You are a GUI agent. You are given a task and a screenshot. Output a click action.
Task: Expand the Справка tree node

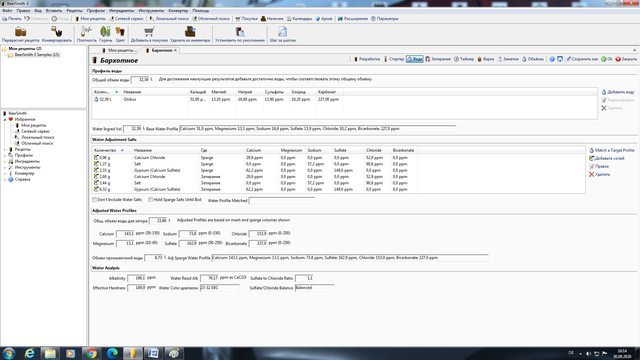coord(5,180)
